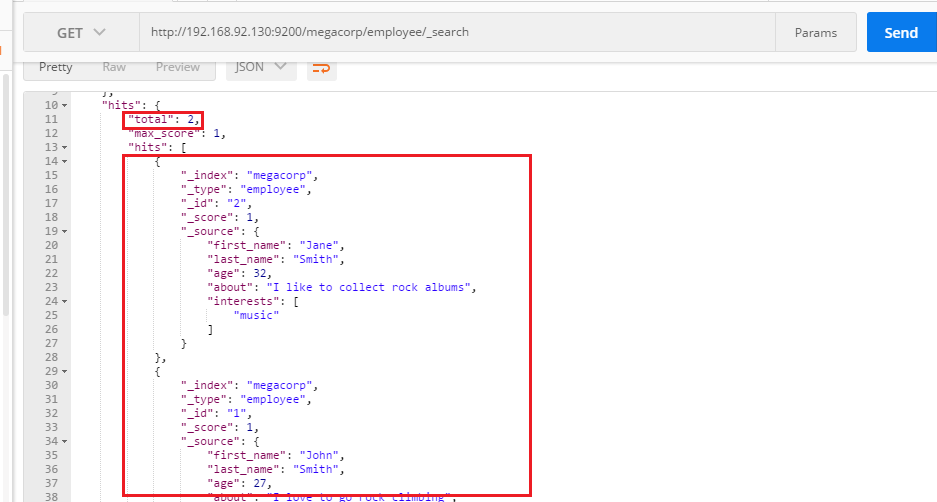Collapse the "hits" array at line 13
This screenshot has width=937, height=502.
(65, 148)
